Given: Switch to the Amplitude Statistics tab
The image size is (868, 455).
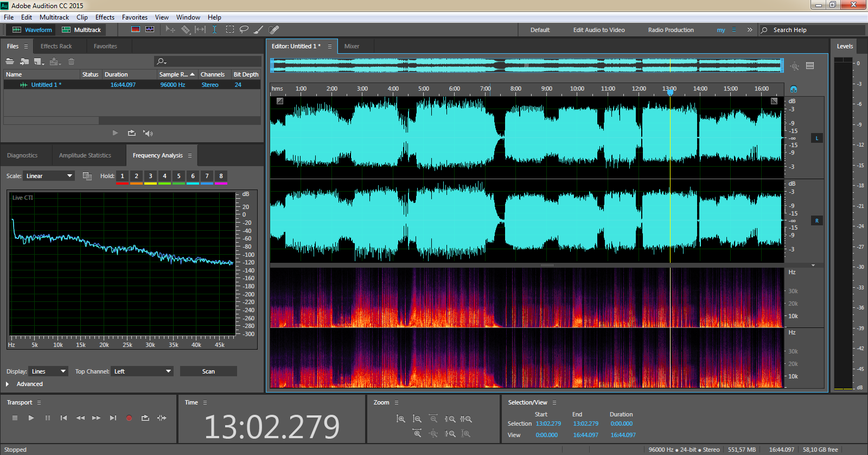Looking at the screenshot, I should tap(85, 155).
